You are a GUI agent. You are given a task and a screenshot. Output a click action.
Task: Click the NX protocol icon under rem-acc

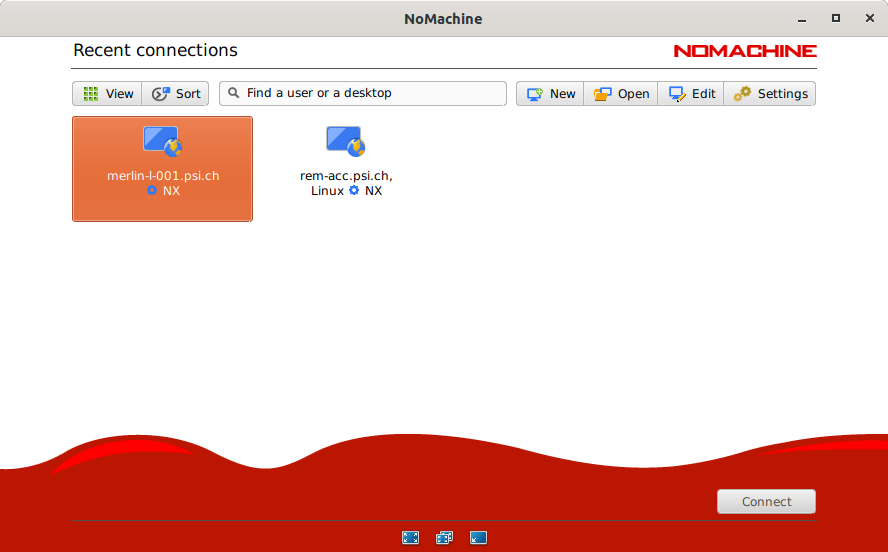click(354, 190)
